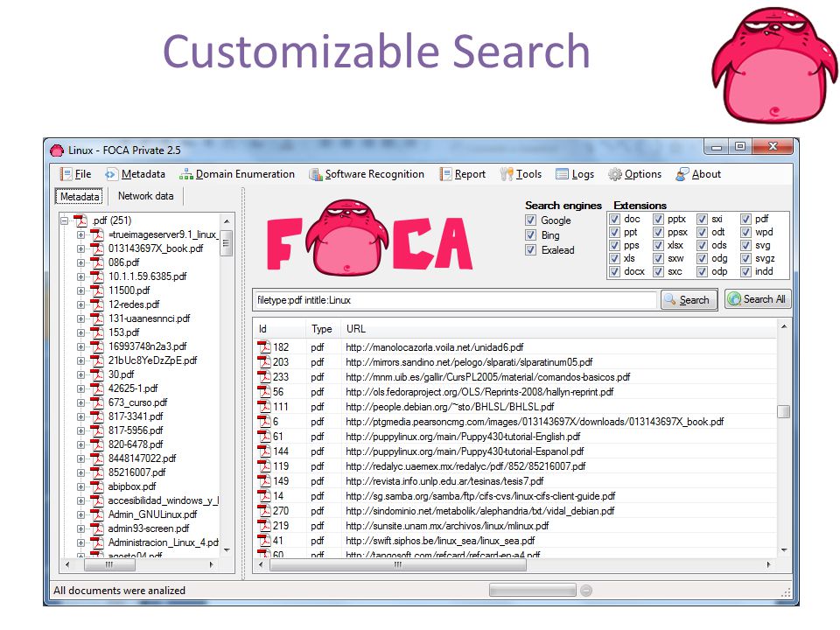The height and width of the screenshot is (630, 840).
Task: Click the Search All button
Action: click(x=758, y=299)
